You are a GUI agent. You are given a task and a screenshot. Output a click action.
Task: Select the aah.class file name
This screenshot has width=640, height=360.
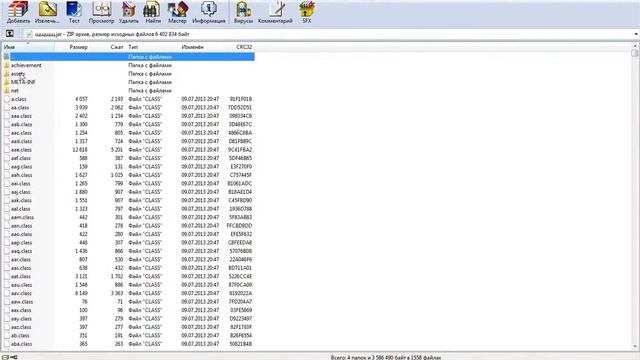tap(22, 175)
